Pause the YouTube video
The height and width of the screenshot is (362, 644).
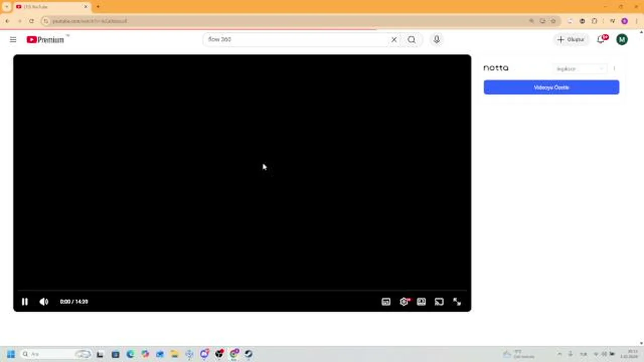click(x=25, y=302)
